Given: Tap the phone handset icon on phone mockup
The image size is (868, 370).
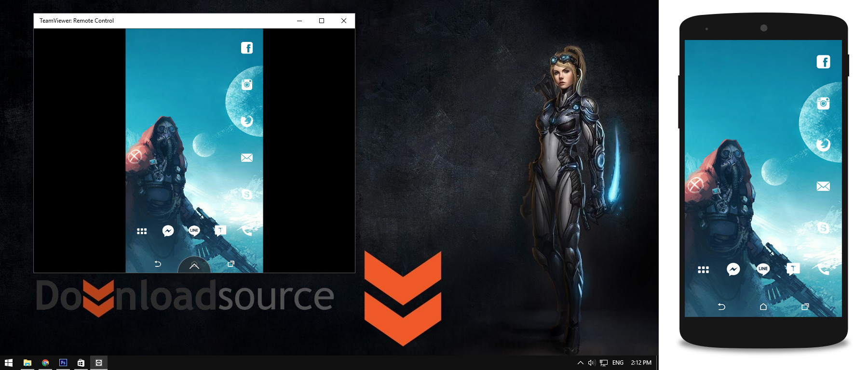Looking at the screenshot, I should tap(823, 269).
